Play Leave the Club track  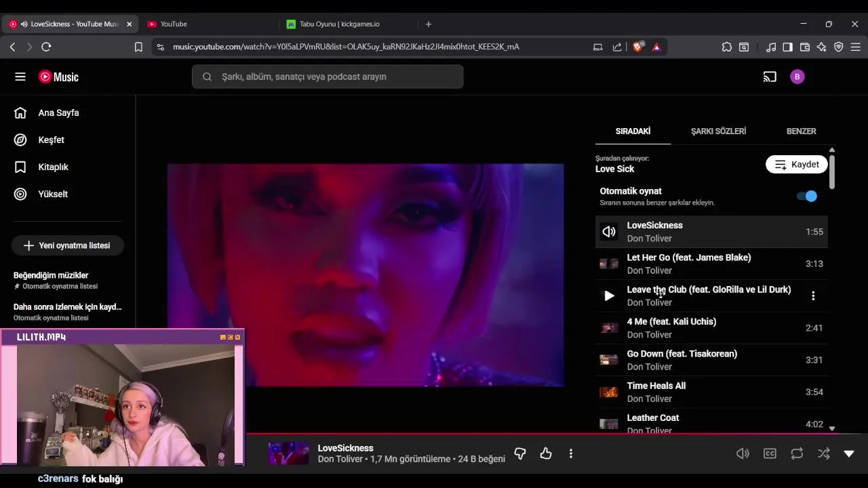pyautogui.click(x=609, y=296)
